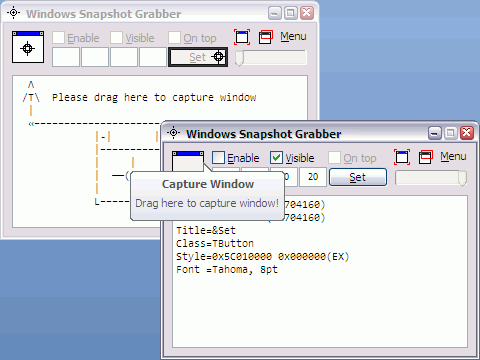Click the crosshair capture icon in back window
This screenshot has height=360, width=480.
(x=28, y=47)
